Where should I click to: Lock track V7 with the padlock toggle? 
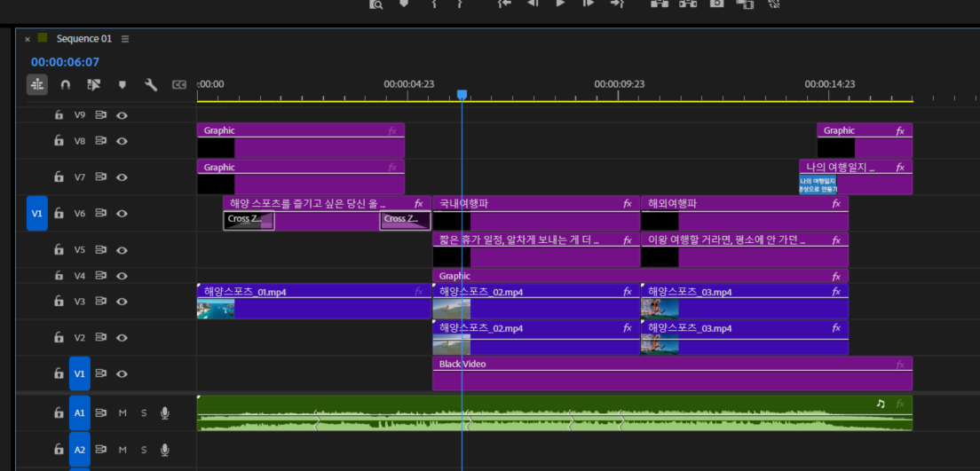click(x=59, y=177)
